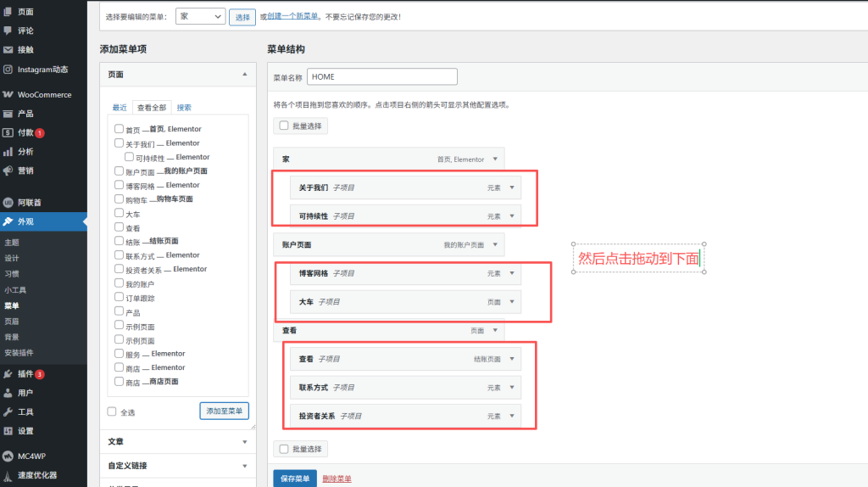Open Comments via its speech bubble icon
868x487 pixels.
[8, 31]
